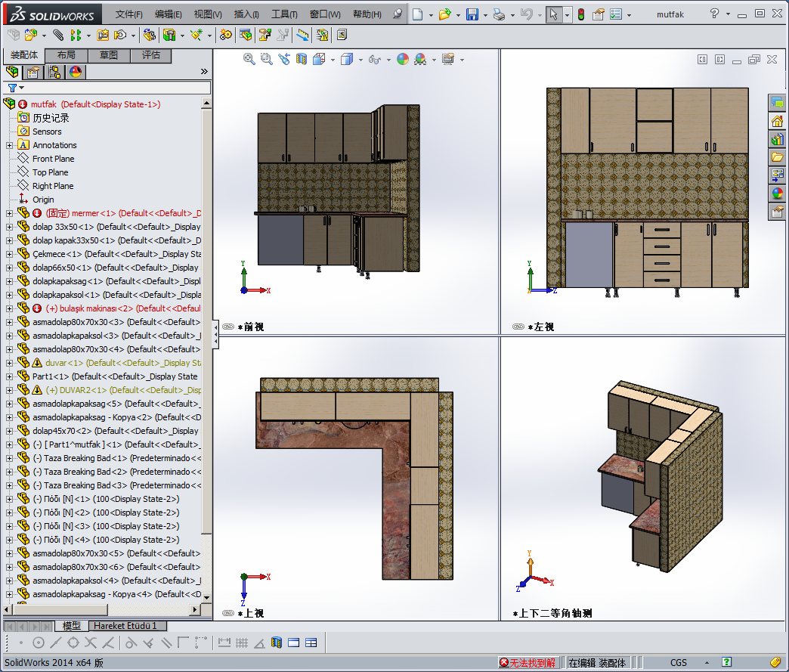Screen dimensions: 789x672
Task: Open the File Explorer folder task pane icon
Action: (777, 157)
